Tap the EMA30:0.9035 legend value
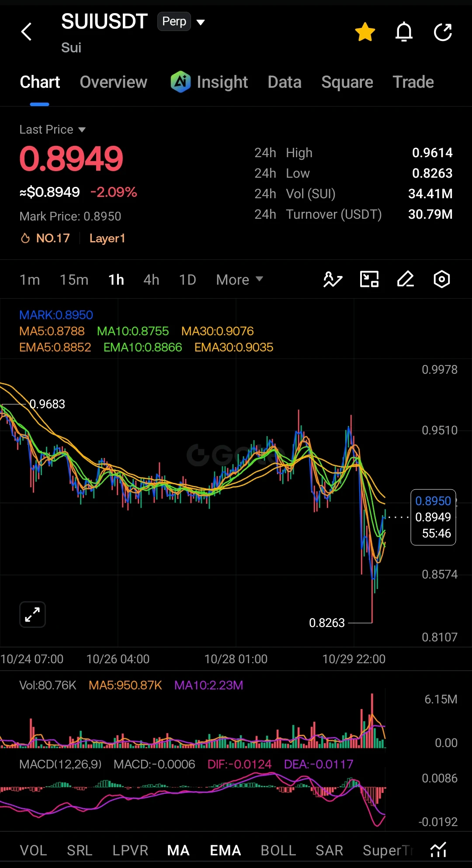This screenshot has width=472, height=868. (234, 347)
